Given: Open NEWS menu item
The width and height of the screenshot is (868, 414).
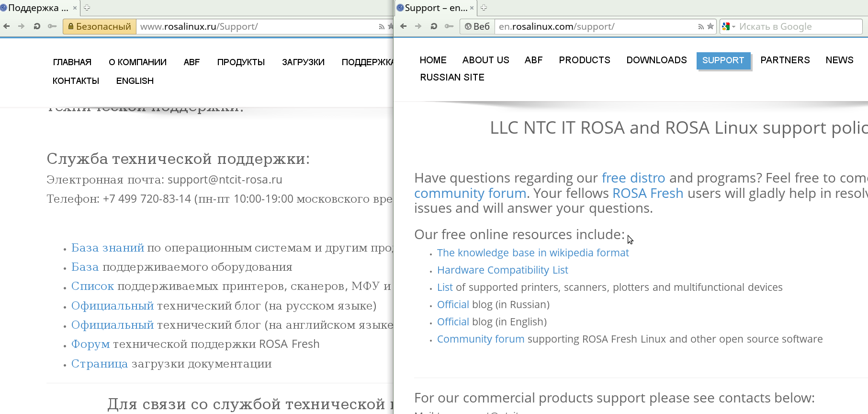Looking at the screenshot, I should [x=840, y=60].
